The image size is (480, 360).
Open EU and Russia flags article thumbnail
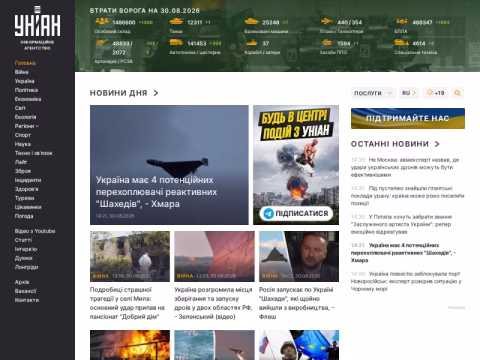point(299,345)
